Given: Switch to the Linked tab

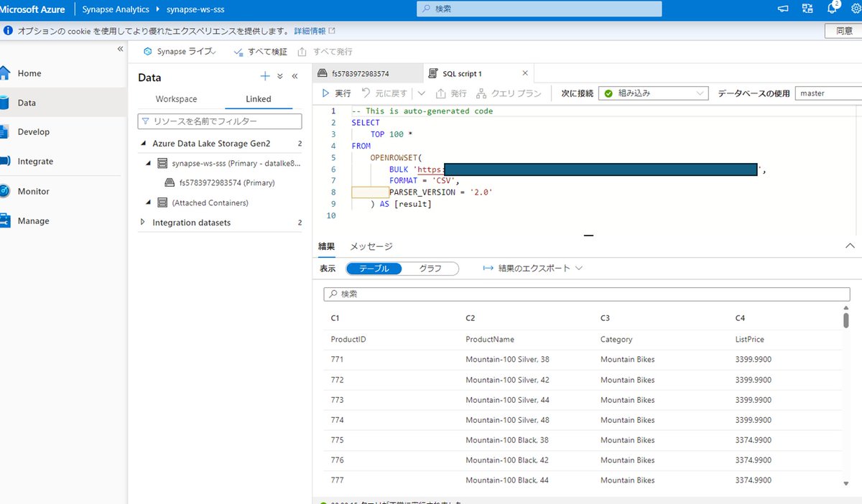Looking at the screenshot, I should tap(259, 99).
